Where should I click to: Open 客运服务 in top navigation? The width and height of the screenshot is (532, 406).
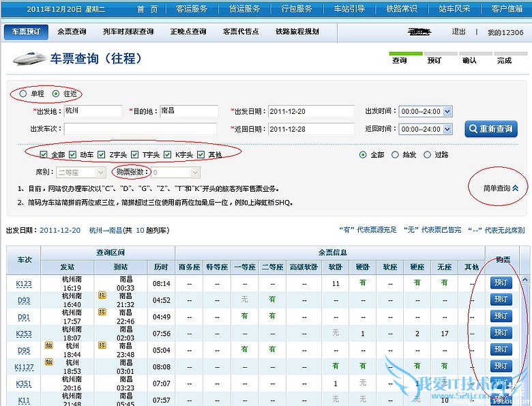click(x=192, y=9)
